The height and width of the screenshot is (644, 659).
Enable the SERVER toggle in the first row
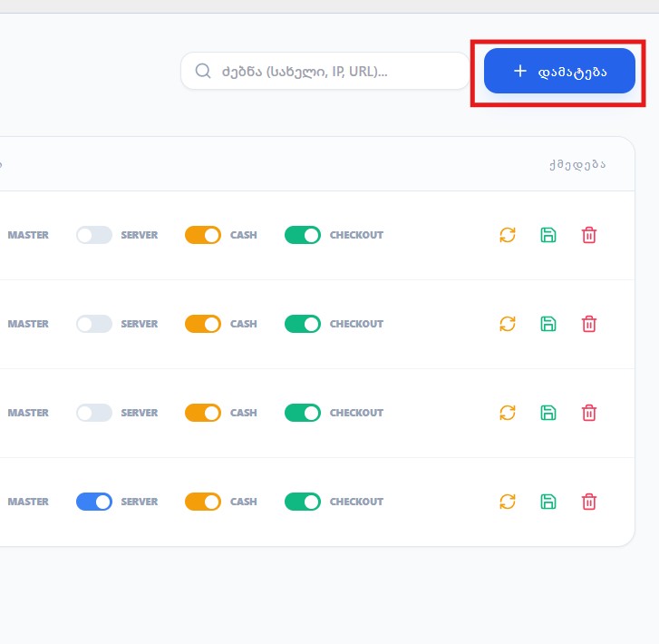94,235
